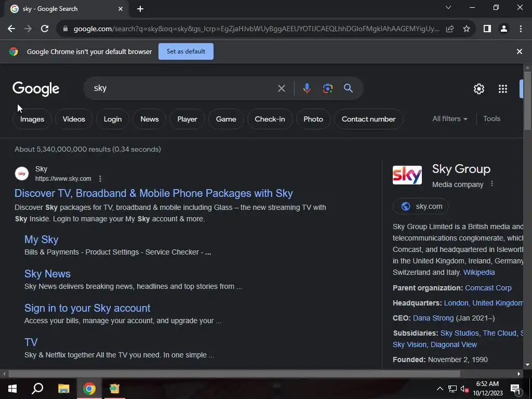Search by image with Google Lens
The width and height of the screenshot is (532, 399).
point(327,88)
